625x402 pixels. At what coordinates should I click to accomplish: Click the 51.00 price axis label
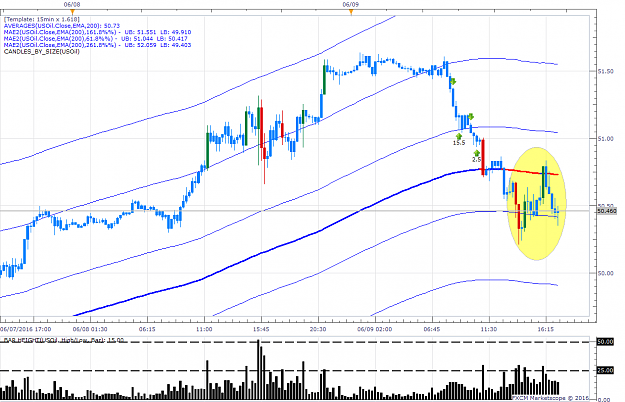pos(605,139)
